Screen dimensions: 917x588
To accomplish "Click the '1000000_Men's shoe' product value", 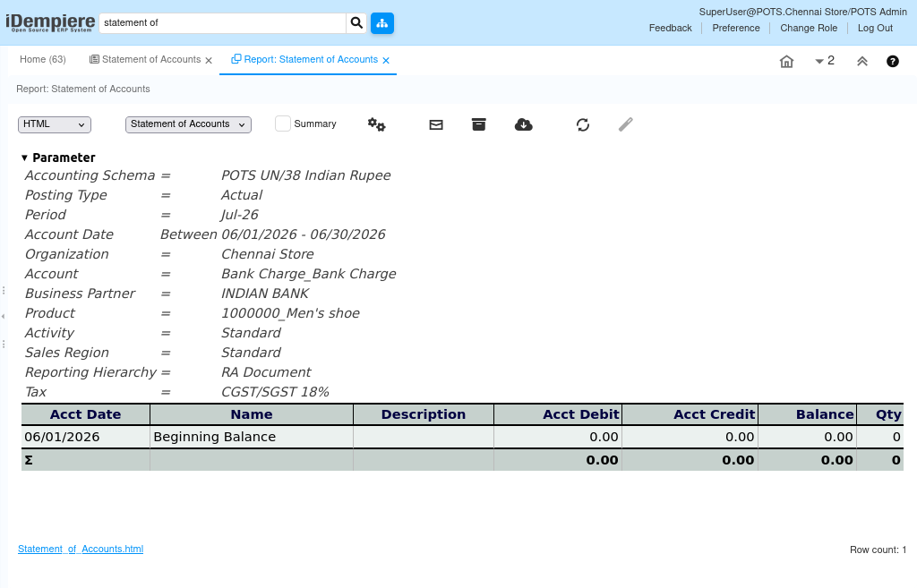I will click(x=290, y=313).
